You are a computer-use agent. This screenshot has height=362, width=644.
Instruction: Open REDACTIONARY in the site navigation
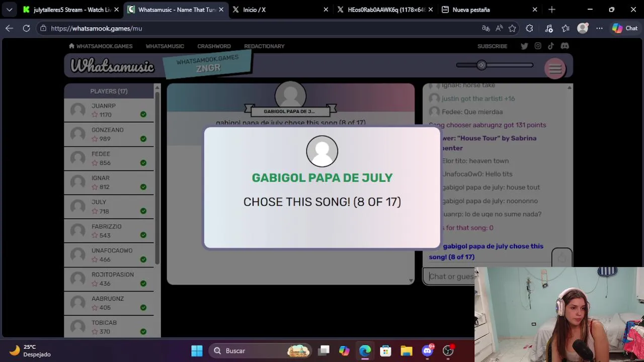point(264,46)
